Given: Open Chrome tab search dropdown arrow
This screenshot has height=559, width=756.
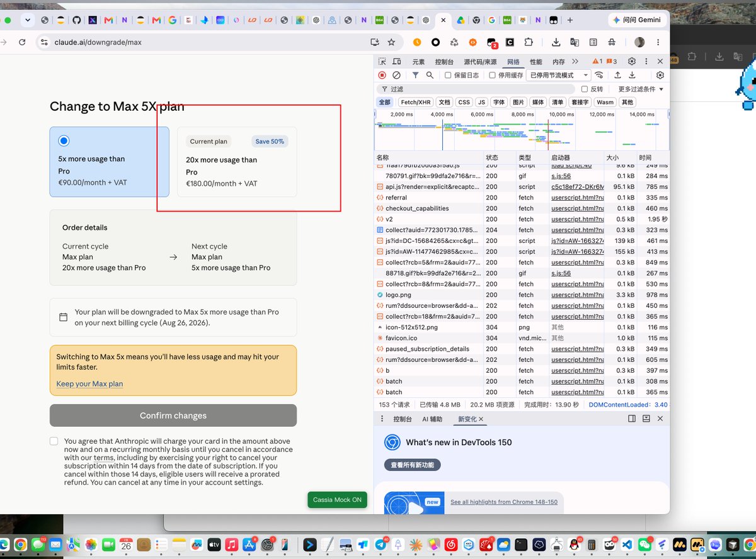Looking at the screenshot, I should [x=27, y=20].
